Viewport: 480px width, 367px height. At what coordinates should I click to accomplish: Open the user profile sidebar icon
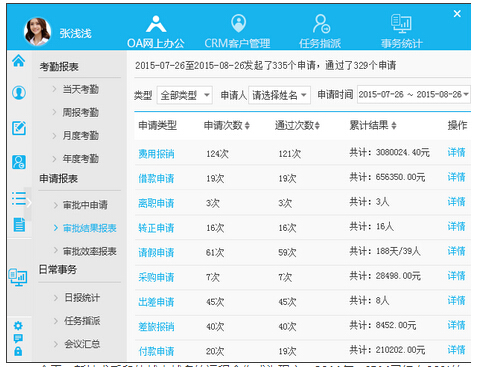pos(19,92)
